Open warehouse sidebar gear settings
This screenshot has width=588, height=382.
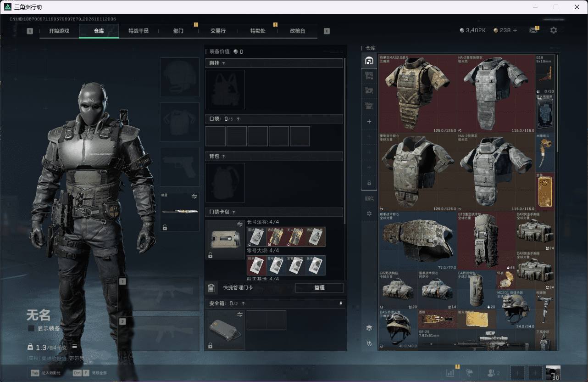coord(369,213)
